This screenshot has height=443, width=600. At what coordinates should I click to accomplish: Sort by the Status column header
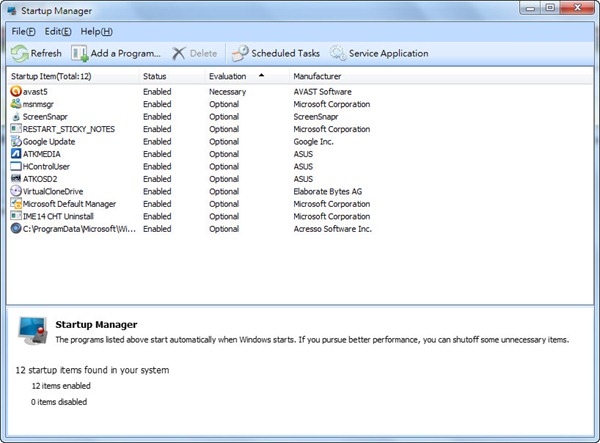(x=155, y=75)
